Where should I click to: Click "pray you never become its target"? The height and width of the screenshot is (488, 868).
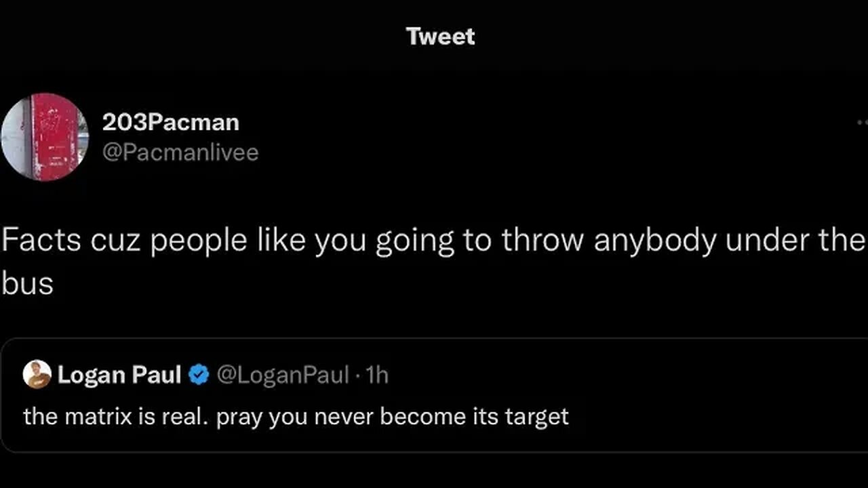pyautogui.click(x=393, y=416)
